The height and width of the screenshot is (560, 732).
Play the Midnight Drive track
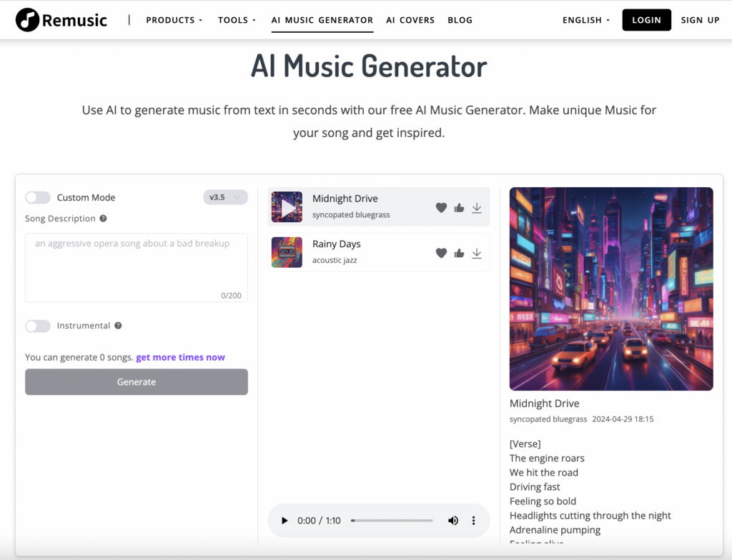[287, 208]
